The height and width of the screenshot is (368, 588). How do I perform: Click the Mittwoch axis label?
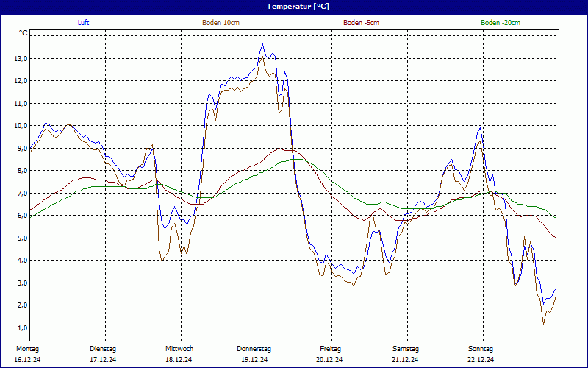[179, 348]
